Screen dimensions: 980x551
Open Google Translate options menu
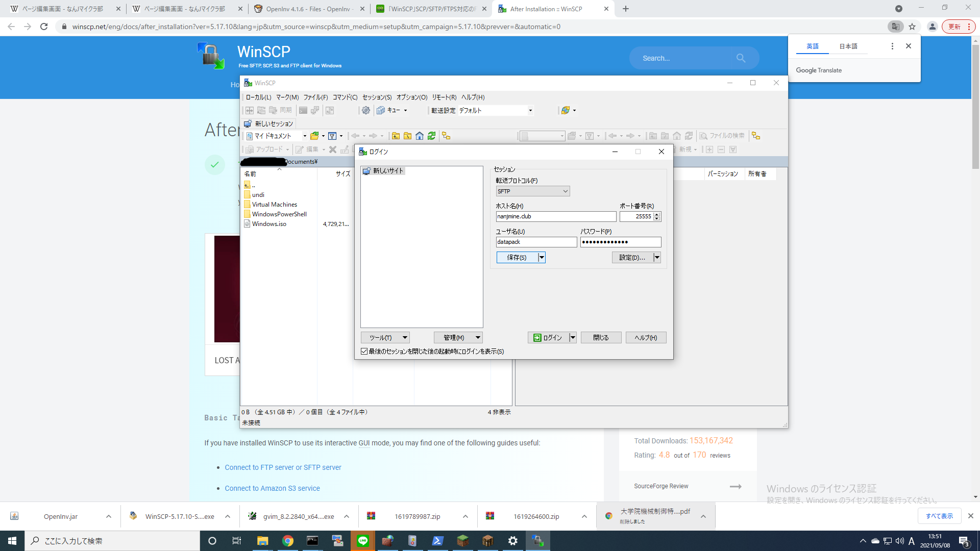point(892,46)
